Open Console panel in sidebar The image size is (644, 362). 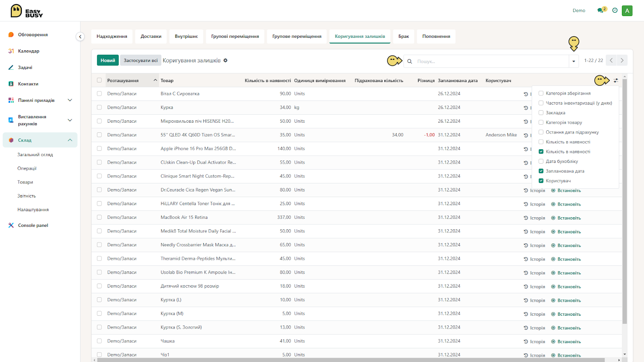(33, 225)
